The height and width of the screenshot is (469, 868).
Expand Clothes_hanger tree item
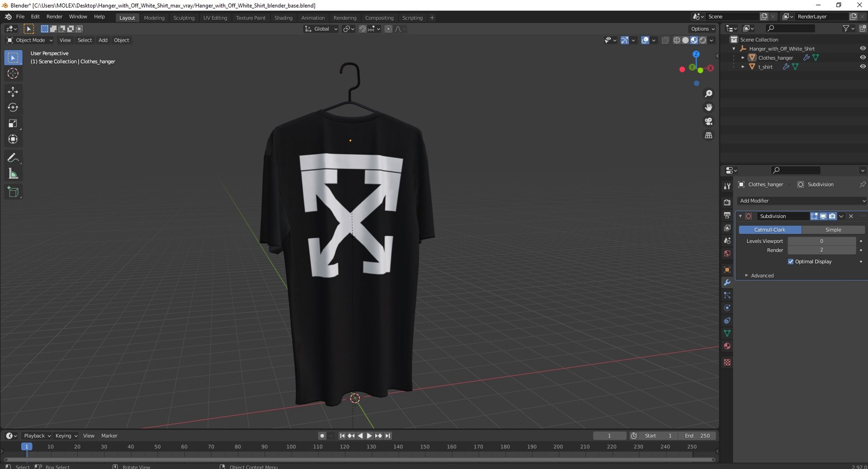point(743,58)
